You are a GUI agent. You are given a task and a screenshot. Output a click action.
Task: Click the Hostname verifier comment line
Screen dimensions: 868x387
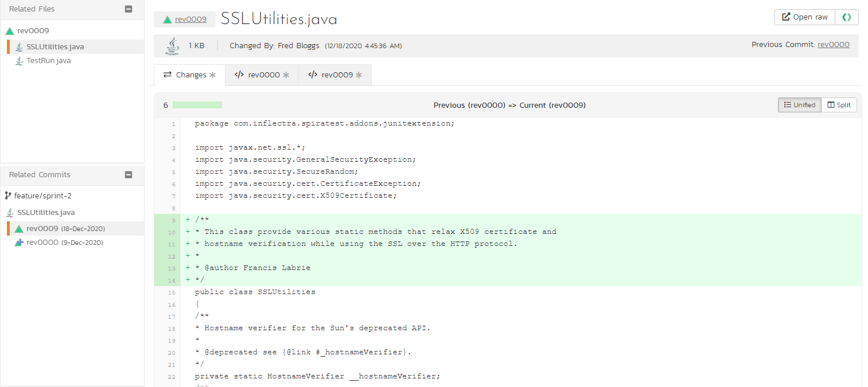click(x=313, y=328)
